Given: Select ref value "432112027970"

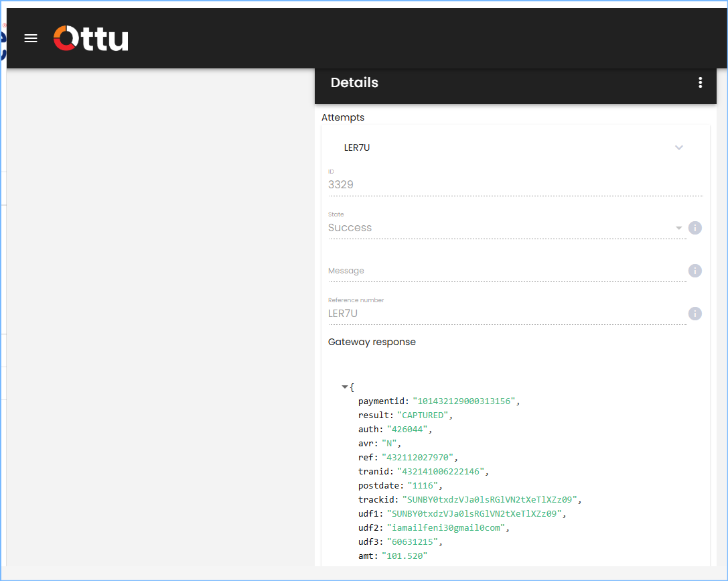Looking at the screenshot, I should 417,458.
